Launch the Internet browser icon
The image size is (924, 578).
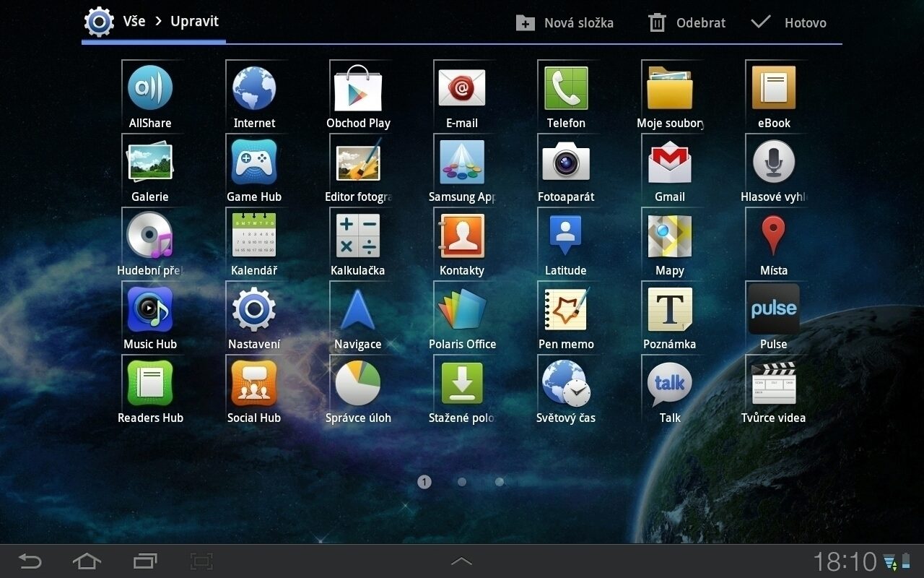click(254, 88)
